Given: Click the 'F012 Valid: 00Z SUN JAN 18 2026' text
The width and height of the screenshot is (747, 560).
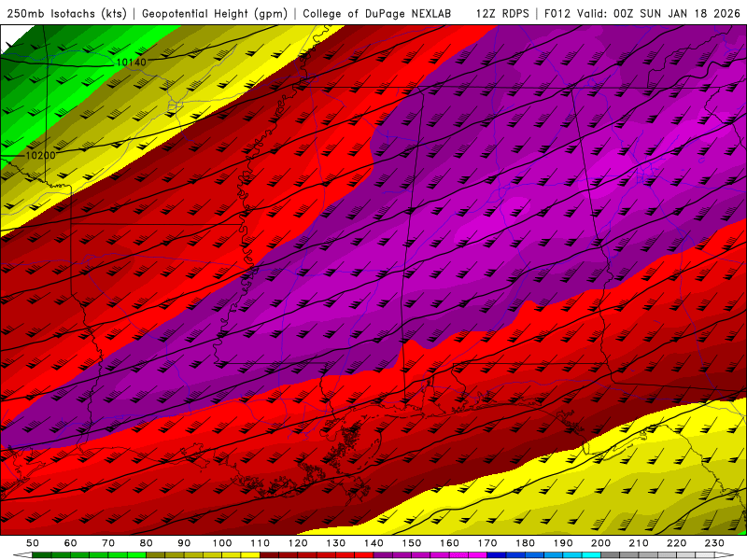Looking at the screenshot, I should click(x=641, y=14).
